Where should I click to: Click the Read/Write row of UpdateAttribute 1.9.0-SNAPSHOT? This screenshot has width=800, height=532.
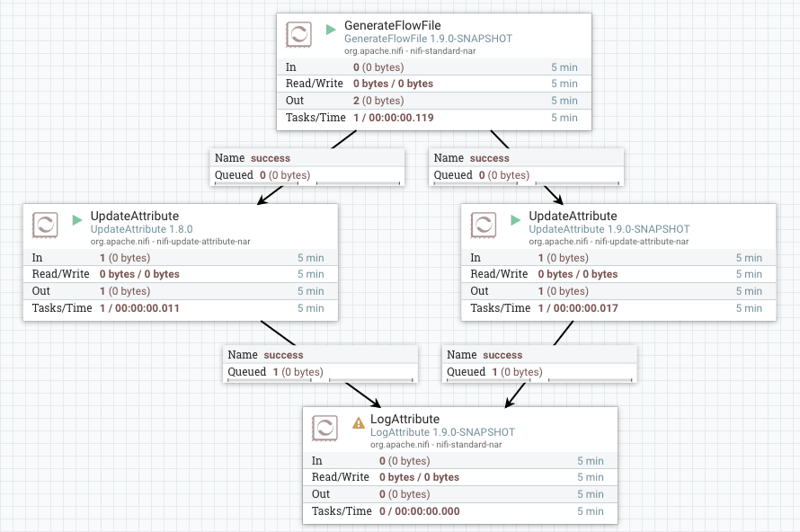pos(618,274)
